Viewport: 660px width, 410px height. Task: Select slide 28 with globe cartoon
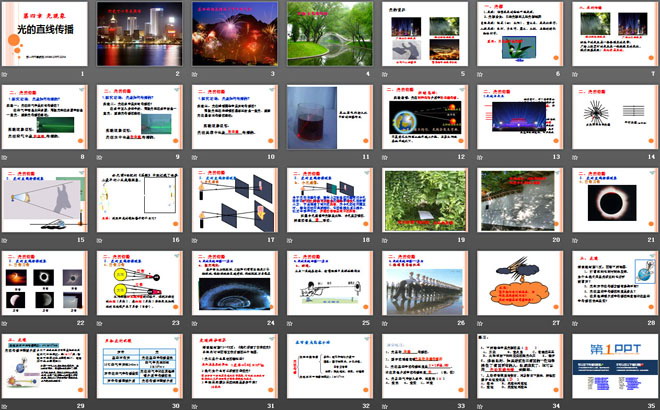point(615,283)
